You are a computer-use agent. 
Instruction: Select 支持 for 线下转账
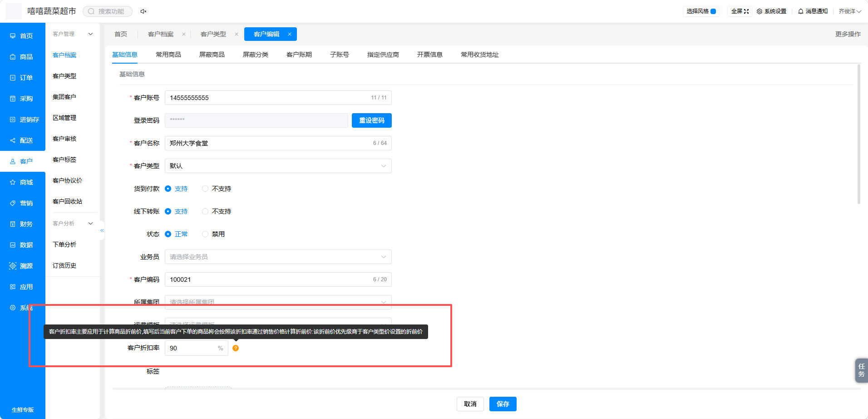176,211
